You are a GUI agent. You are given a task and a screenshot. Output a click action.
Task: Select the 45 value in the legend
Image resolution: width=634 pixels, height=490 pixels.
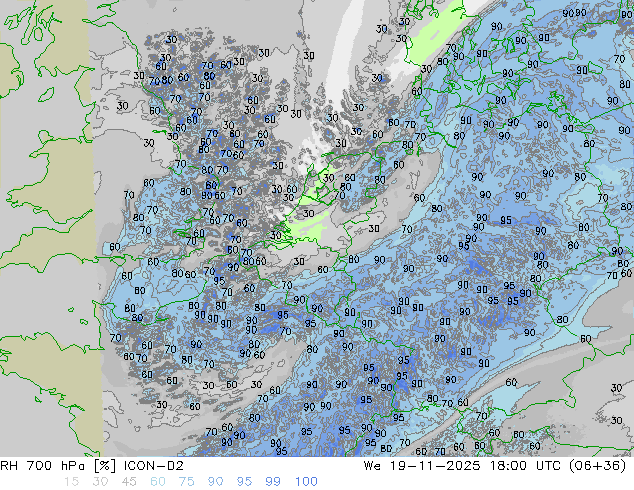pos(129,482)
